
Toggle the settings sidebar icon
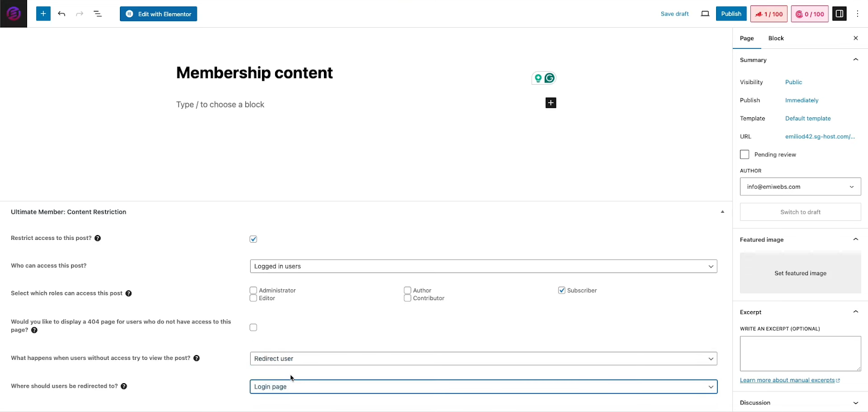(839, 14)
